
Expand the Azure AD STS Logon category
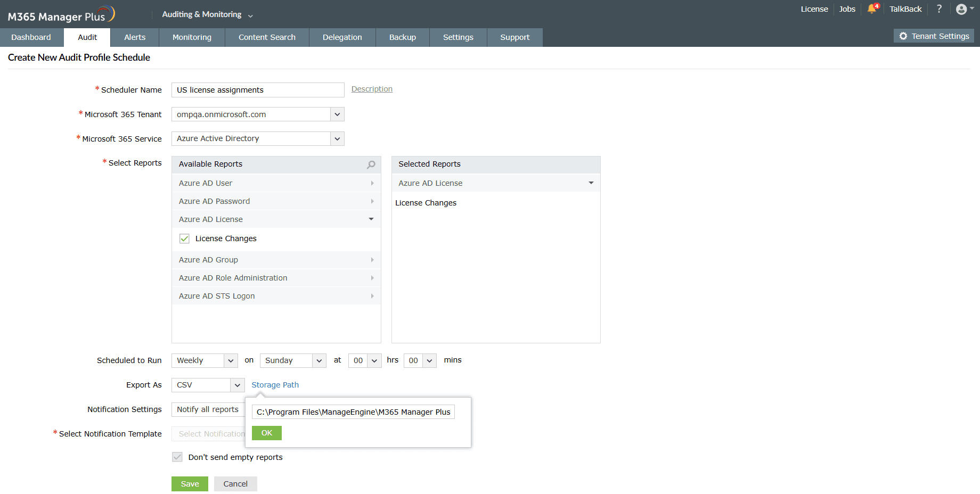coord(276,296)
